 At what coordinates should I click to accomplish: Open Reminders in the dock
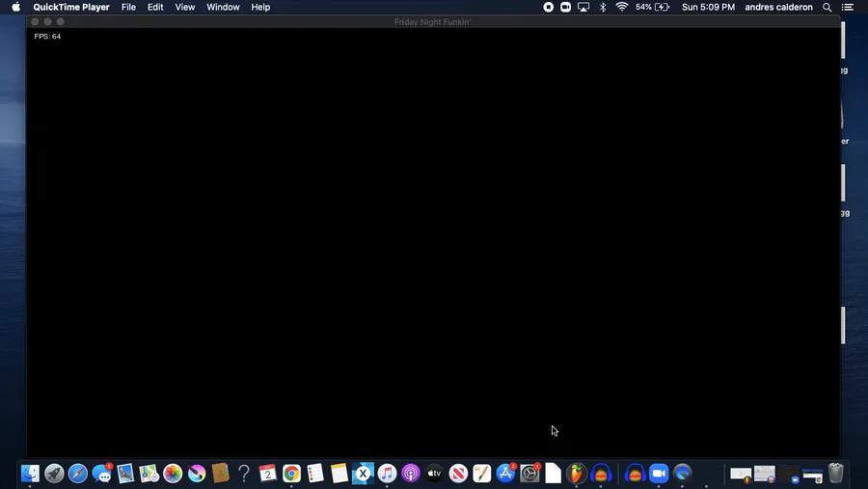click(x=315, y=474)
